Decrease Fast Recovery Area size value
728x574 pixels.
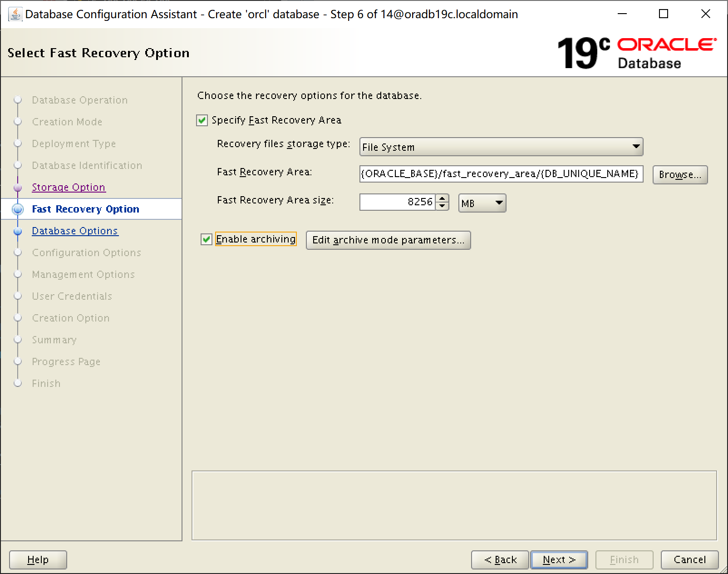point(442,207)
